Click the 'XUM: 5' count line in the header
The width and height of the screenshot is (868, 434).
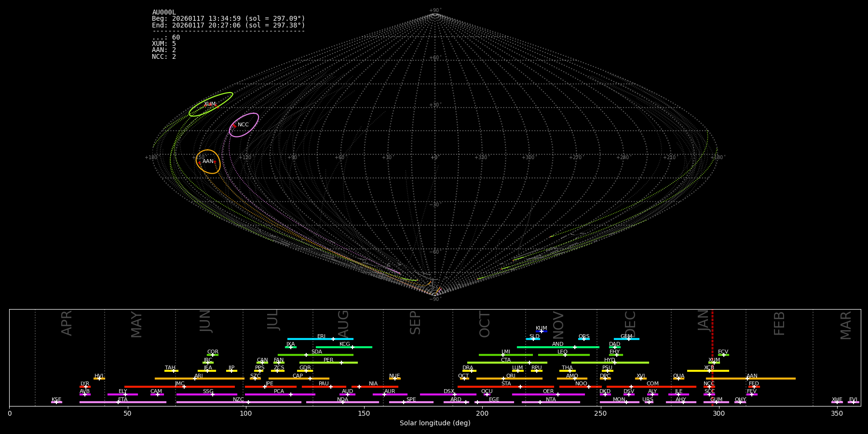coord(164,44)
